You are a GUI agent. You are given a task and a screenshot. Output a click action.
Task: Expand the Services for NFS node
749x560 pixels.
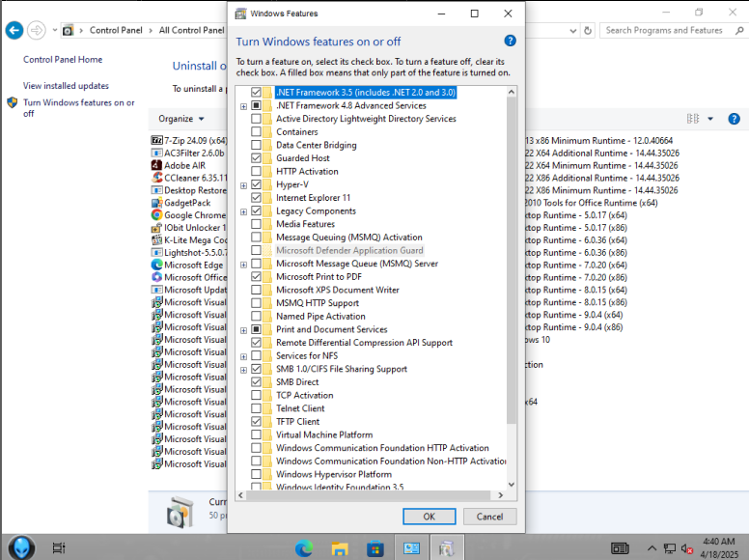[x=243, y=357]
